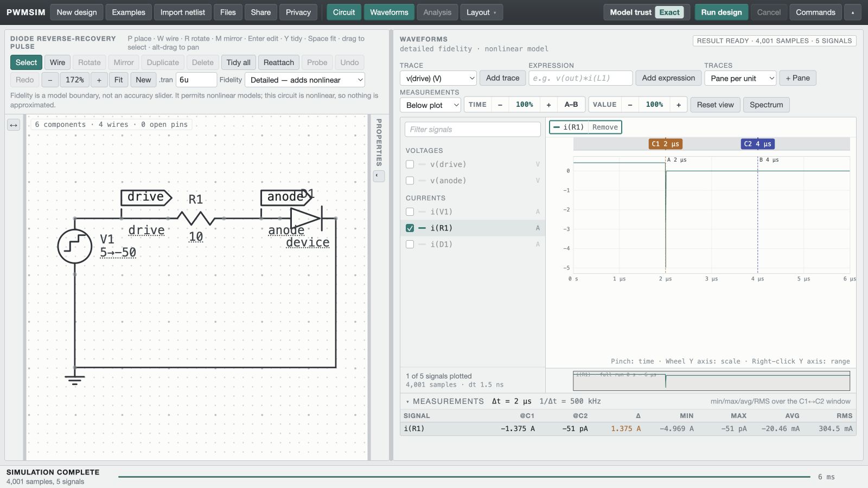Click the New design button
868x488 pixels.
pyautogui.click(x=76, y=12)
